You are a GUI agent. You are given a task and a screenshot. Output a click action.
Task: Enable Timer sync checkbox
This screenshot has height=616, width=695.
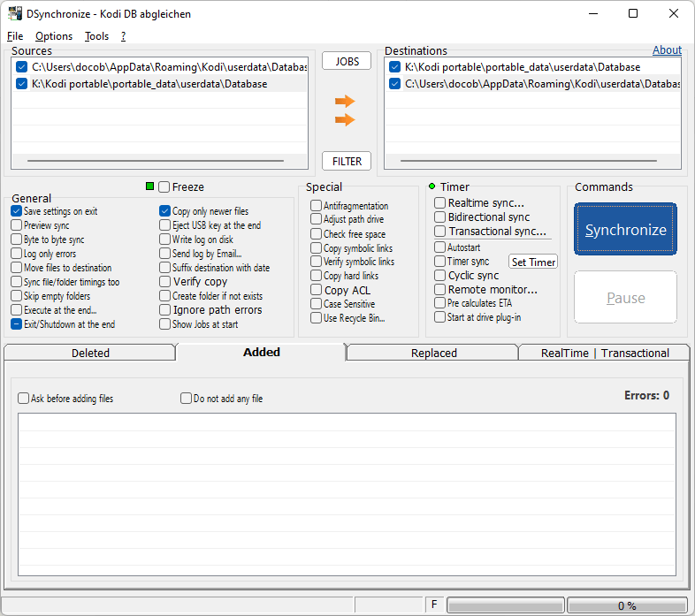pos(439,261)
